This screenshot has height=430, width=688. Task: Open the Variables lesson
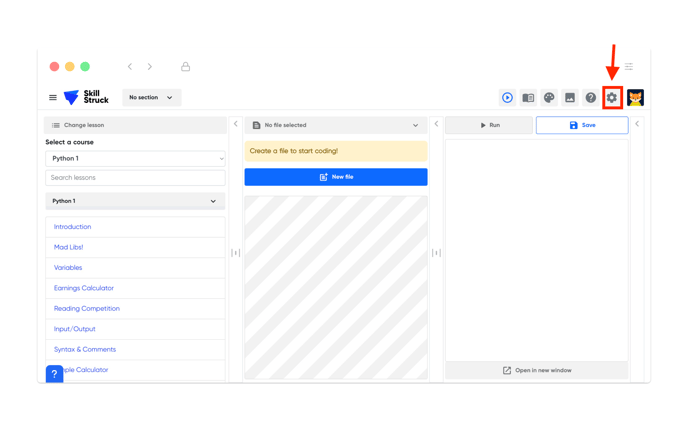click(x=135, y=268)
